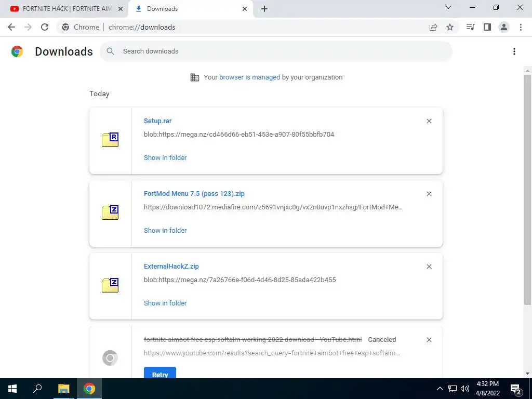Open the 'browser is managed' link
Image resolution: width=532 pixels, height=399 pixels.
pos(249,77)
